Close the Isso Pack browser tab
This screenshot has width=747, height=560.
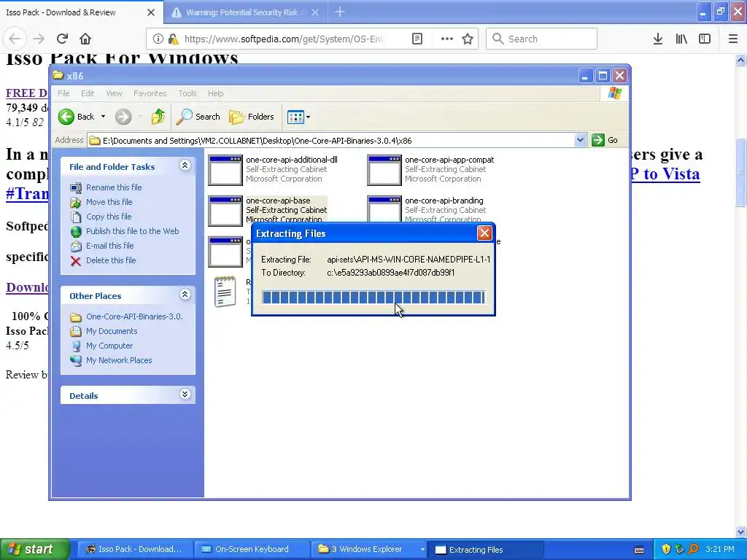[151, 12]
